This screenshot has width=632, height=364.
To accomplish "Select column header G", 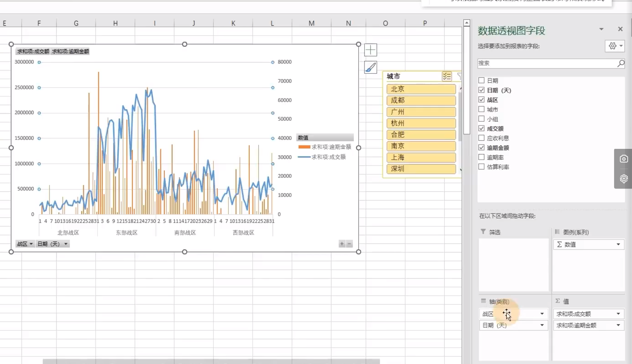I will (76, 23).
